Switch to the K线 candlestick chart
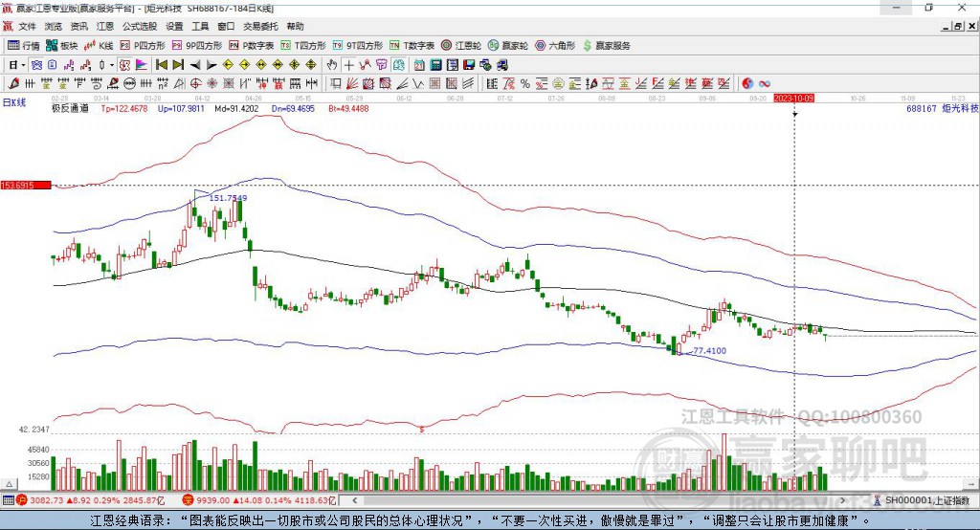Image resolution: width=980 pixels, height=530 pixels. pos(99,46)
